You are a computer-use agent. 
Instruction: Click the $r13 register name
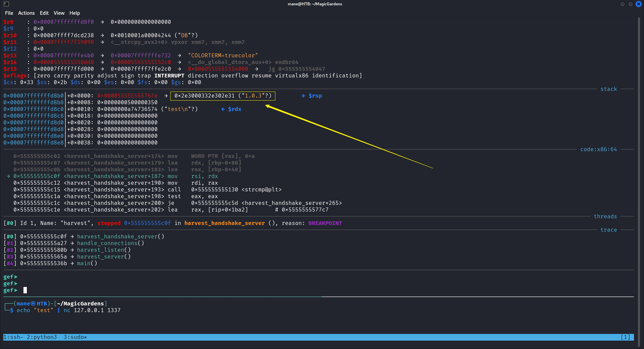tap(10, 55)
